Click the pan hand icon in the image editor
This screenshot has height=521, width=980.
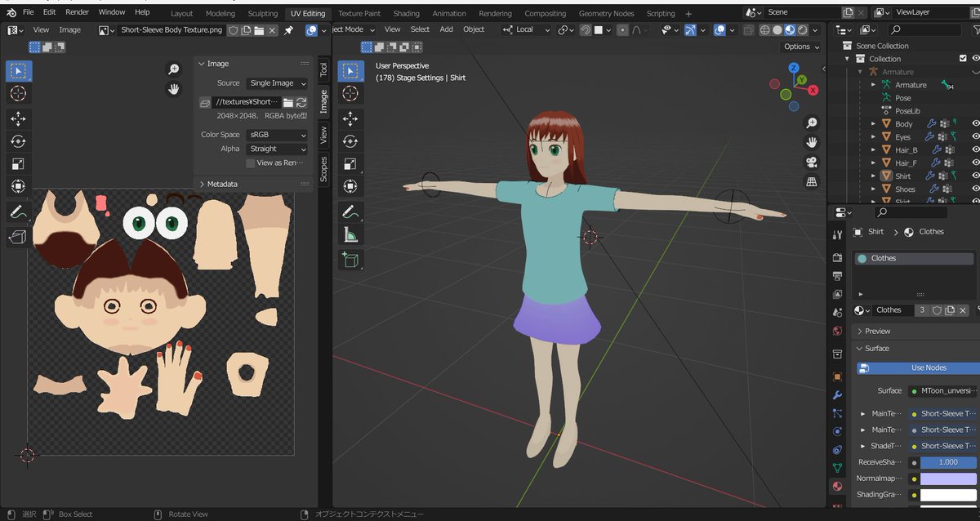(173, 89)
